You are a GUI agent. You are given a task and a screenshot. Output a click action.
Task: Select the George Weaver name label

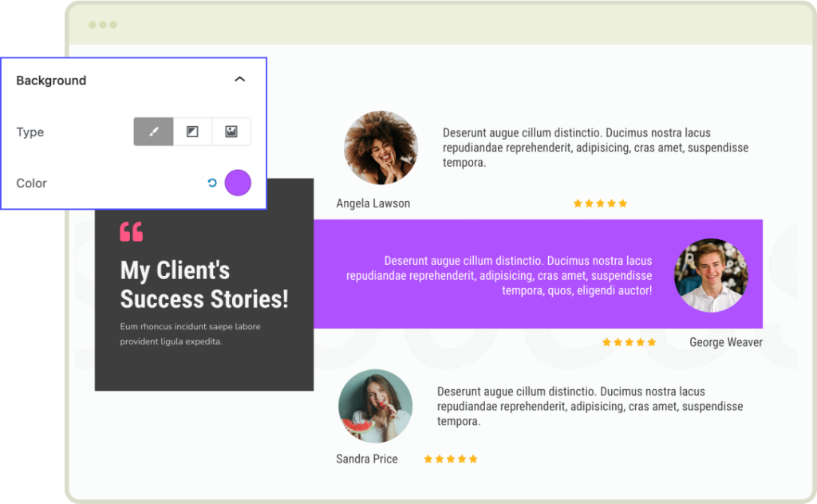pyautogui.click(x=725, y=342)
